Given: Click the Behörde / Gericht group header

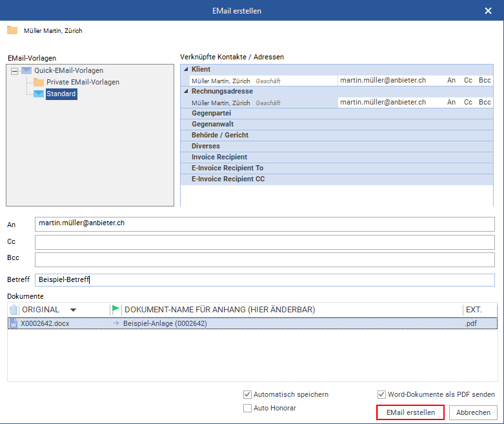Looking at the screenshot, I should point(336,135).
